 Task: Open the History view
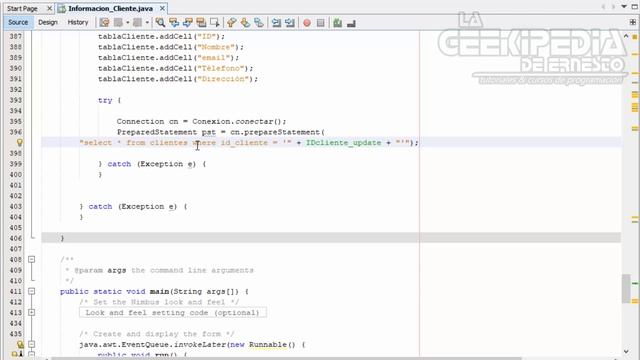78,22
